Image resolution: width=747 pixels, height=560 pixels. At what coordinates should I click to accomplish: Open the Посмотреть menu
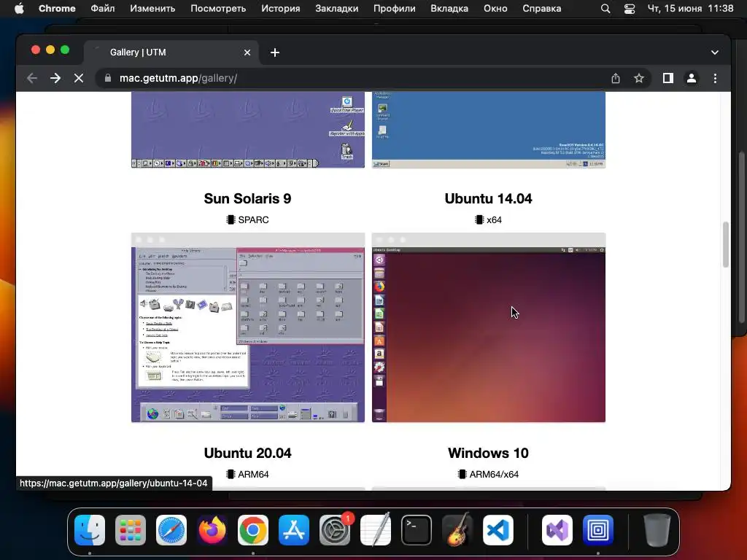tap(218, 8)
